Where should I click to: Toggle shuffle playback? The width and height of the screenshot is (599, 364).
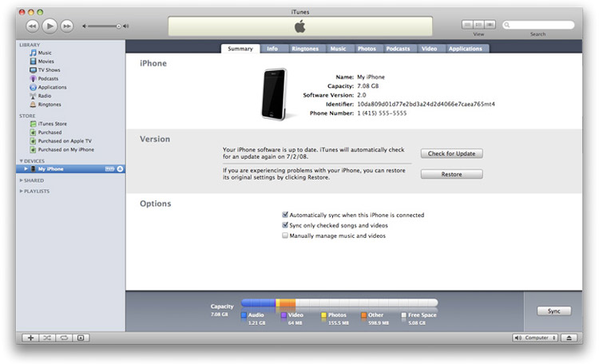tap(47, 338)
